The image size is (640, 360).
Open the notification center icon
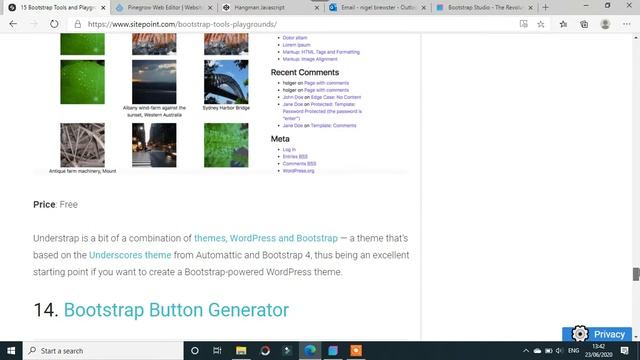point(624,351)
